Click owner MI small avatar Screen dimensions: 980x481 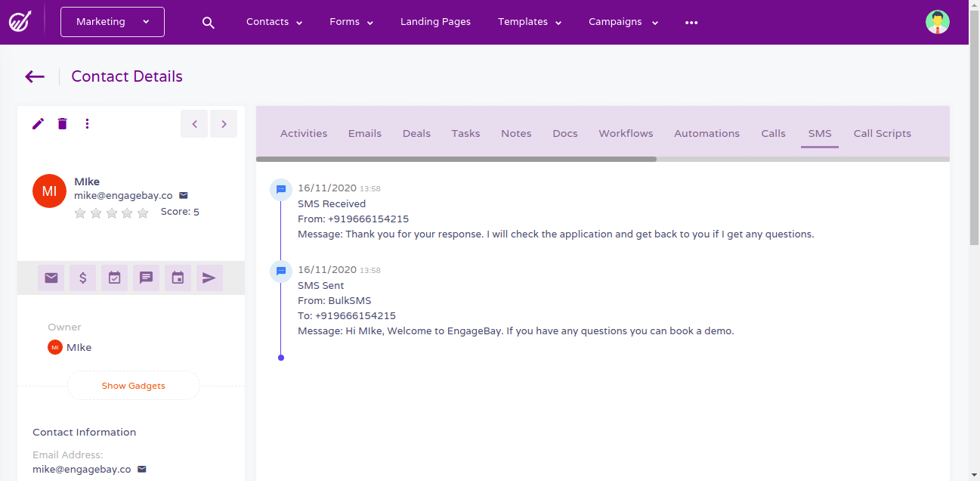point(54,347)
